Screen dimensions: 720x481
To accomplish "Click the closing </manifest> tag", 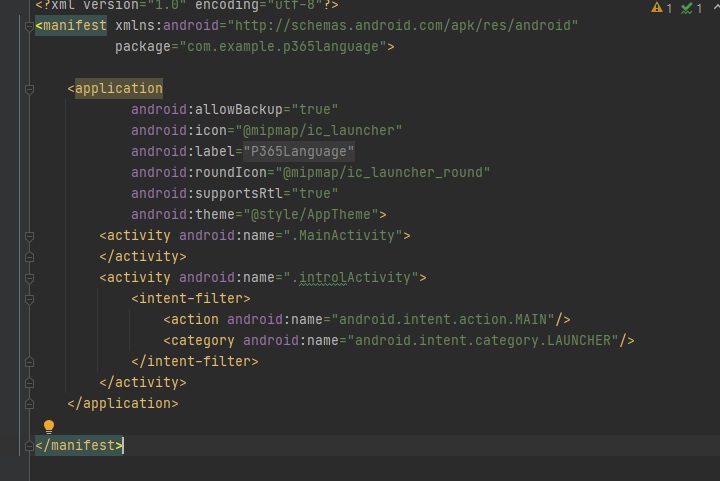I will tap(79, 445).
